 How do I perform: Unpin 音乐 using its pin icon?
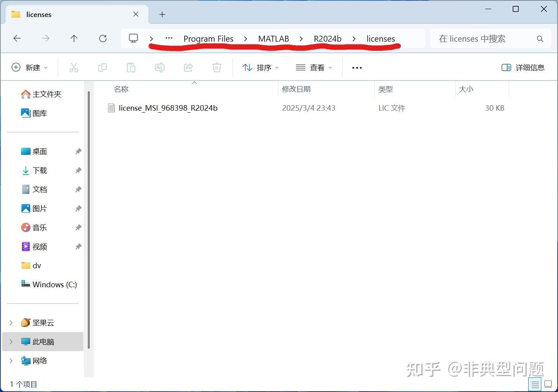click(78, 227)
